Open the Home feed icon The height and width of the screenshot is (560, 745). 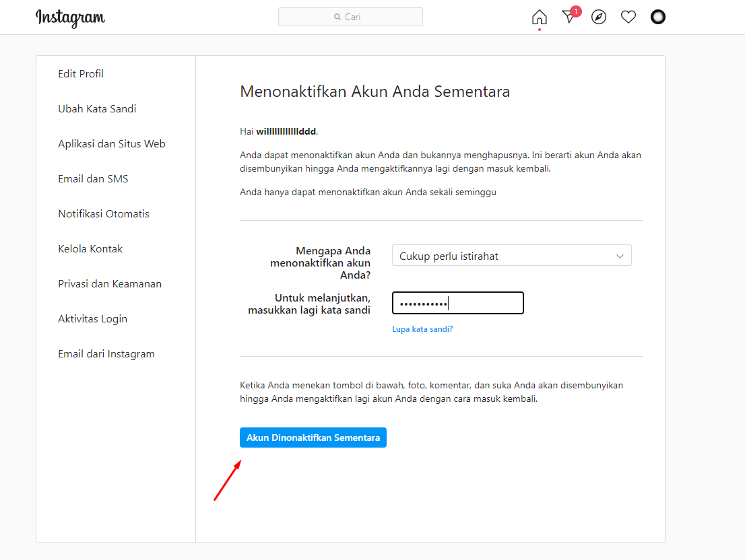point(539,17)
